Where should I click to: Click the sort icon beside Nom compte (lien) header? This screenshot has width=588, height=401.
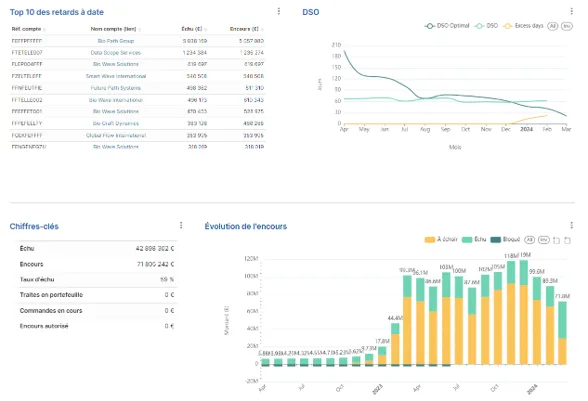(140, 29)
